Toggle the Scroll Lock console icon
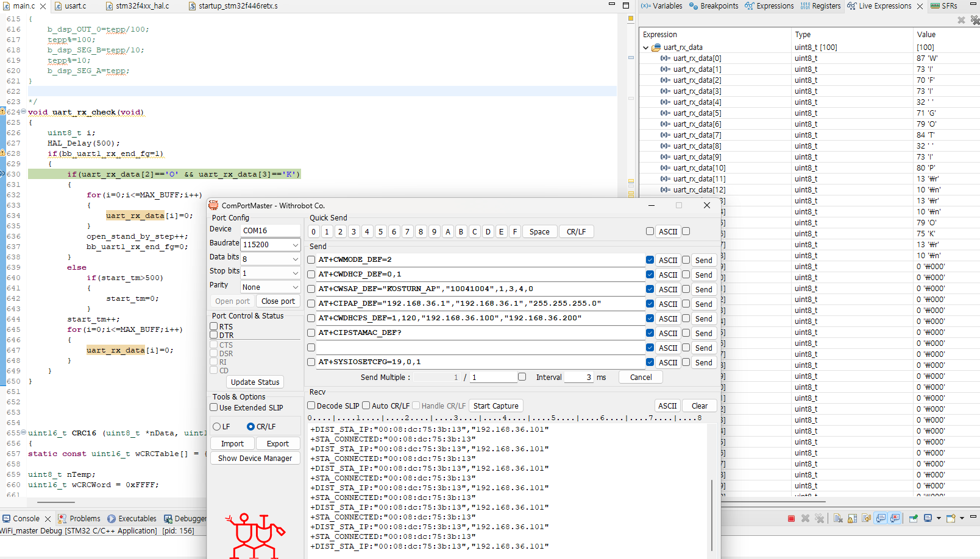This screenshot has height=559, width=980. (x=852, y=518)
